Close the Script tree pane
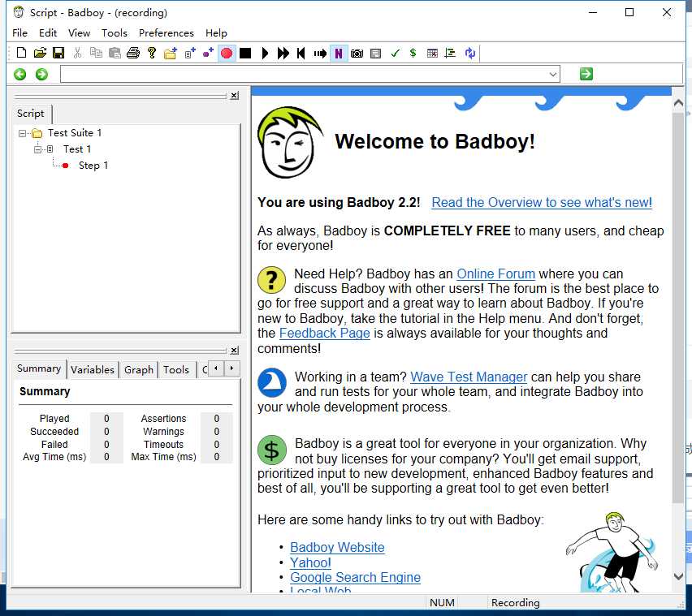The width and height of the screenshot is (692, 616). [235, 95]
